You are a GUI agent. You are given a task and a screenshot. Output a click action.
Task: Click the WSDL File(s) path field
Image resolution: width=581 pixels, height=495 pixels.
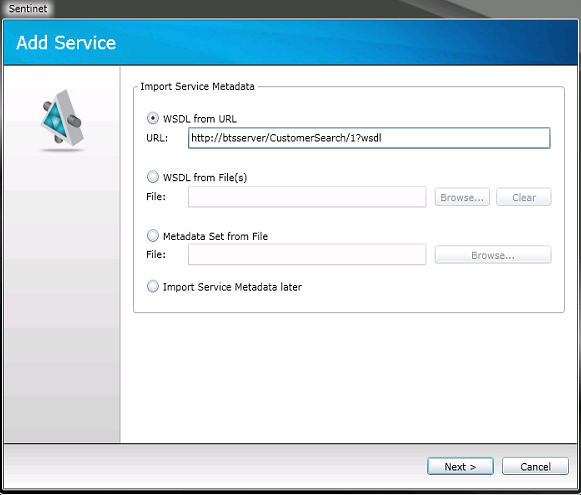pos(307,197)
